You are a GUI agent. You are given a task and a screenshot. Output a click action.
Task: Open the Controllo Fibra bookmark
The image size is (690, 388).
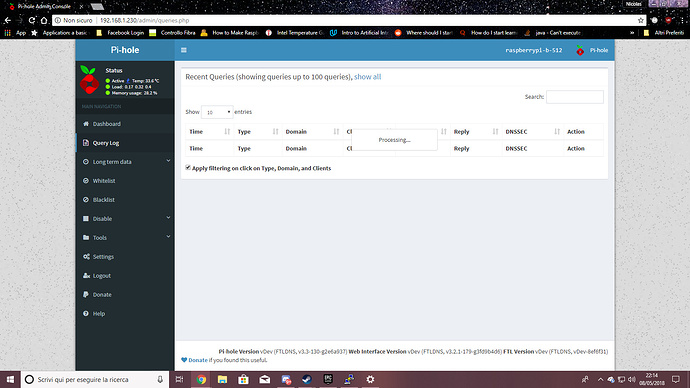click(x=172, y=33)
